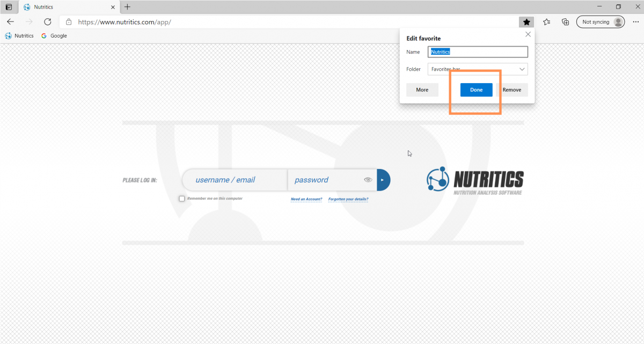Viewport: 644px width, 344px height.
Task: Open the Collections icon in toolbar
Action: click(565, 22)
